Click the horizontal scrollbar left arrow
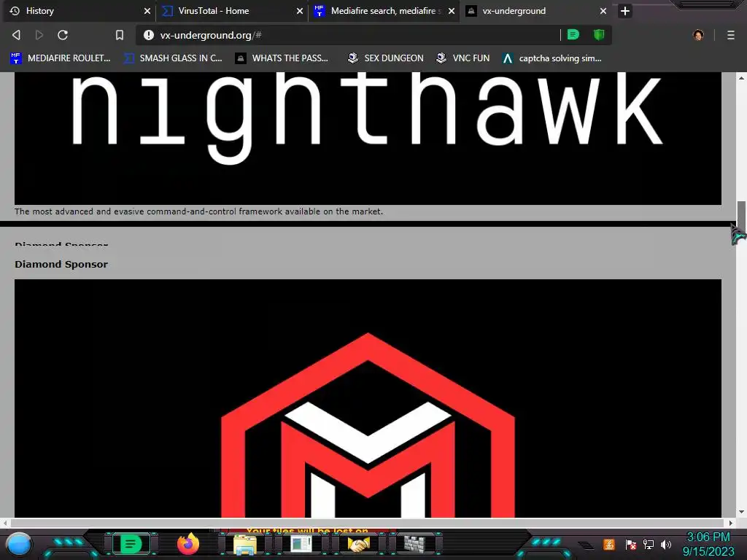This screenshot has height=560, width=747. pos(5,523)
